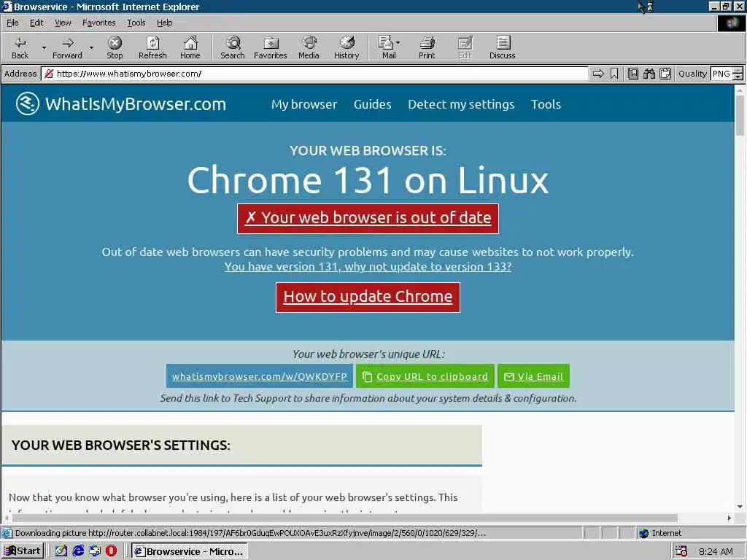This screenshot has height=560, width=747.
Task: Click the Forward toolbar button
Action: click(x=67, y=47)
